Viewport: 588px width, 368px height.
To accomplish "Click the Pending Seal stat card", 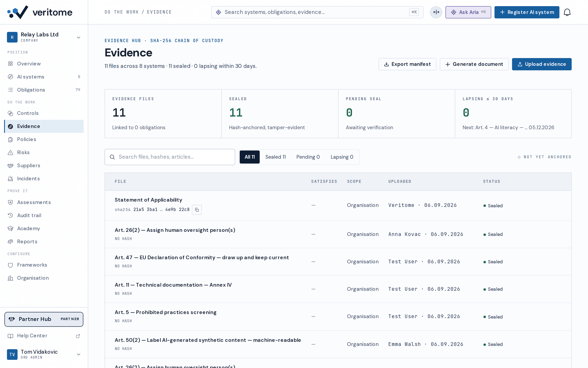I will click(x=396, y=114).
